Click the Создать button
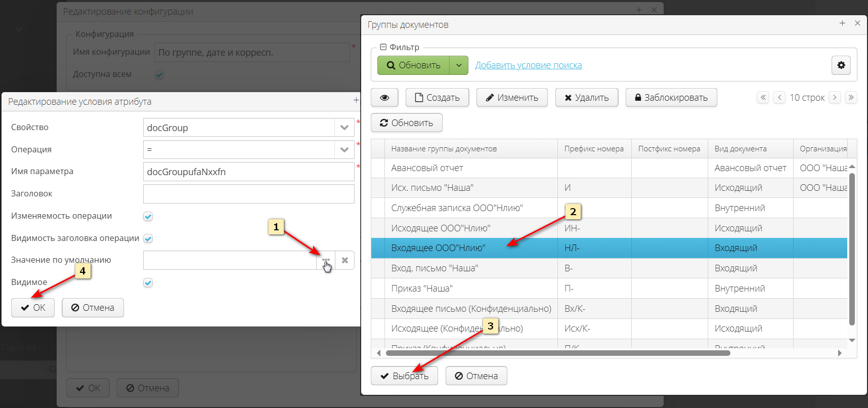868x408 pixels. [x=437, y=98]
